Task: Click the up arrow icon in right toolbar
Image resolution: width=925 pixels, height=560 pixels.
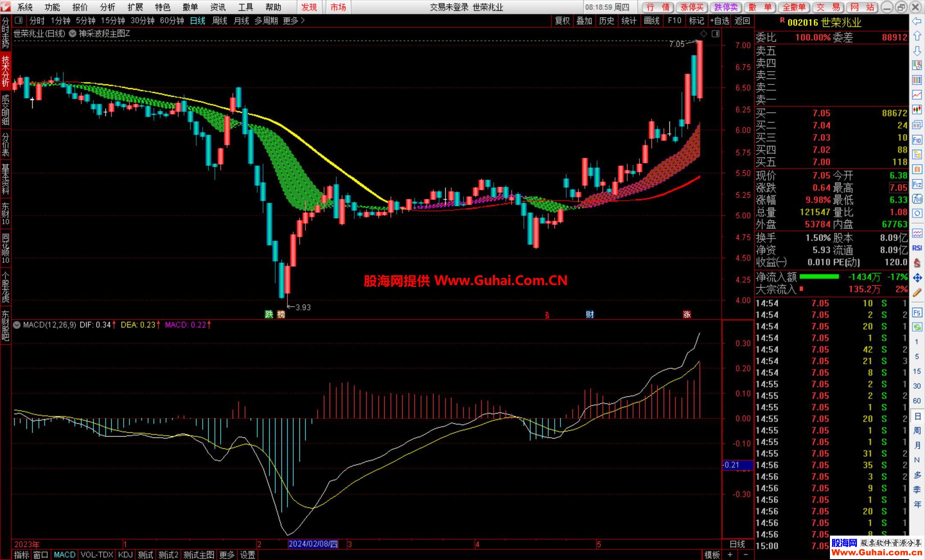Action: [917, 36]
